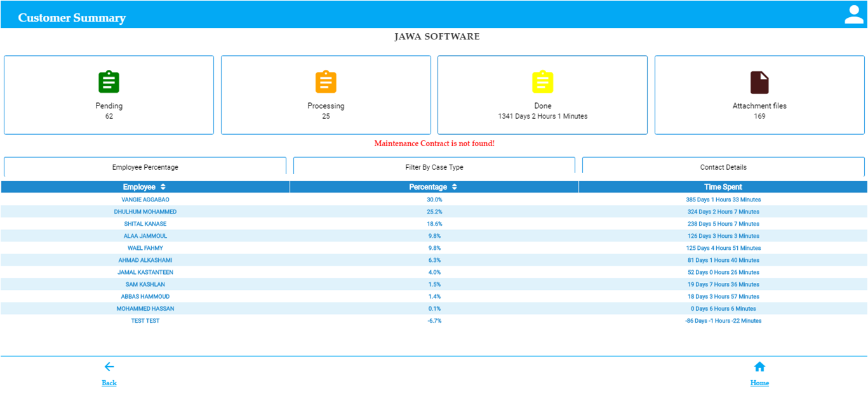Click the orange Processing clipboard icon
This screenshot has width=868, height=396.
(326, 82)
